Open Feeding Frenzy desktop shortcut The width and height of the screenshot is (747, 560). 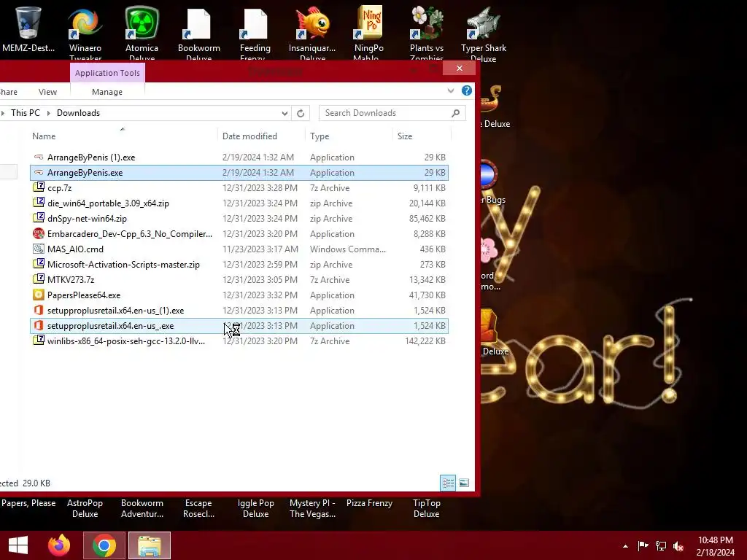coord(255,23)
